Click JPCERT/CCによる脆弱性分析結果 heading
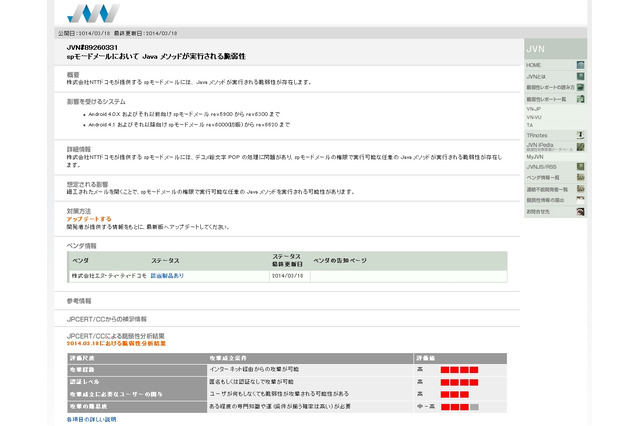Screen dimensions: 640x426 pos(116,336)
